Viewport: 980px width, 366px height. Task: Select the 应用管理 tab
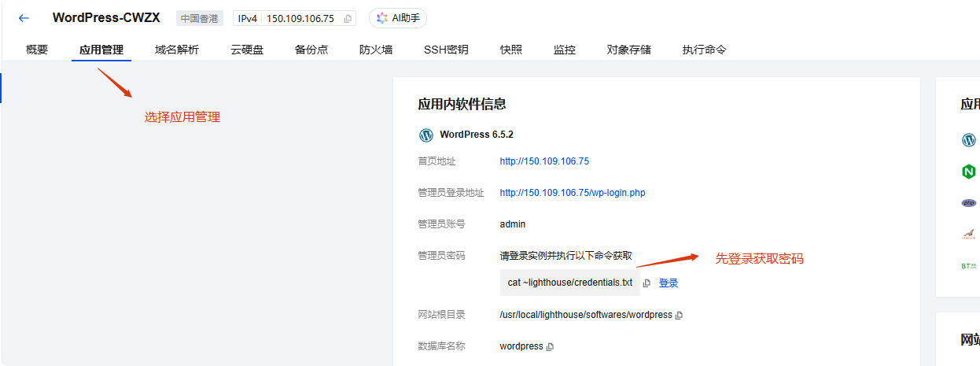pos(101,50)
